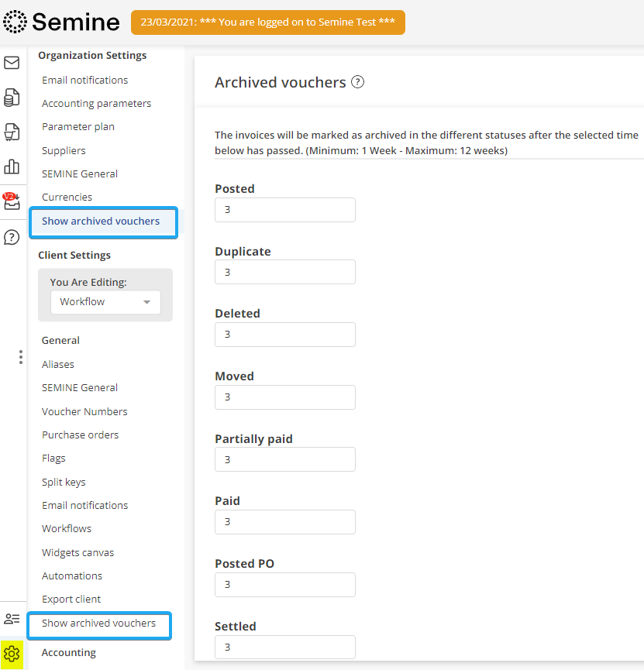Image resolution: width=644 pixels, height=670 pixels.
Task: Click the Semine logo
Action: click(x=62, y=22)
